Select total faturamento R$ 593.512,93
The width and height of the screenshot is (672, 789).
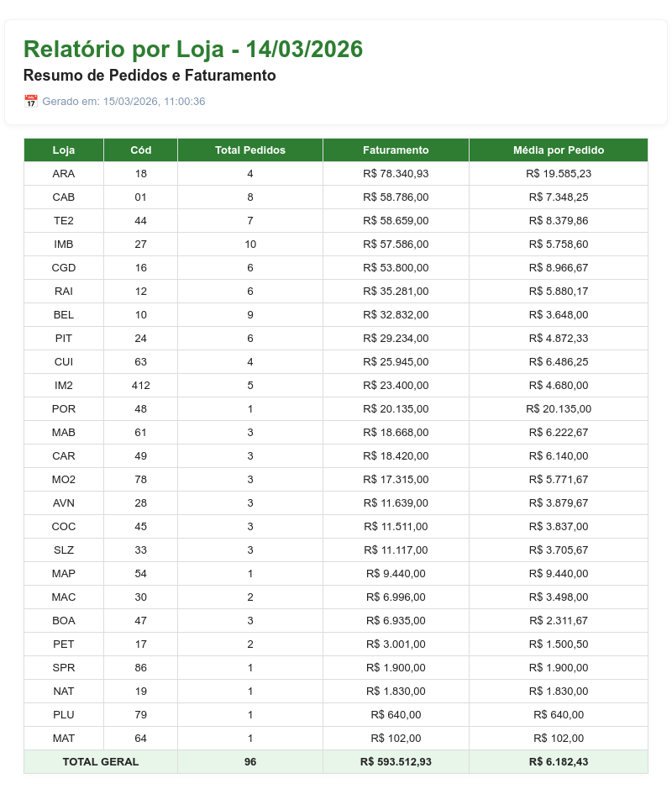(x=396, y=762)
